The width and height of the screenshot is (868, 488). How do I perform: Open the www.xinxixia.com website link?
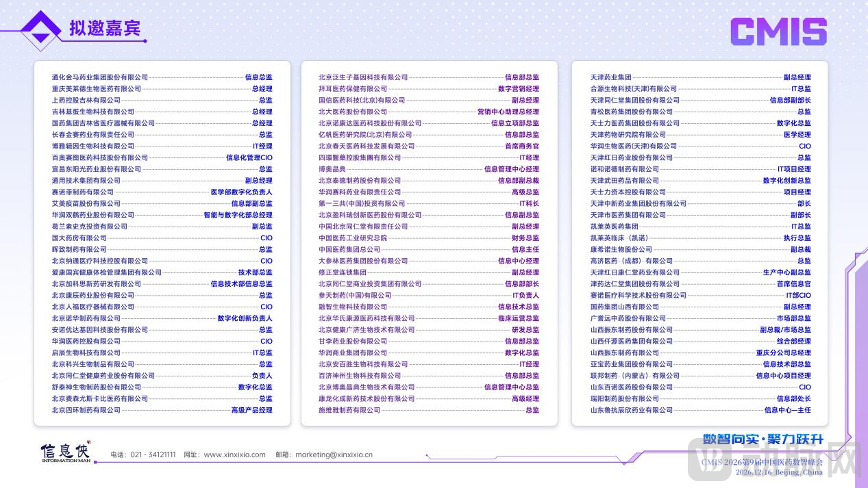coord(235,454)
